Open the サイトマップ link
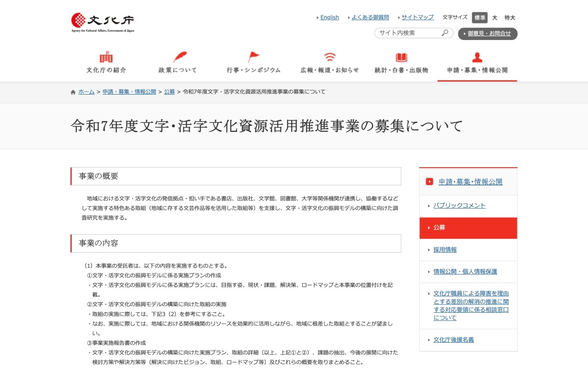 pos(417,17)
